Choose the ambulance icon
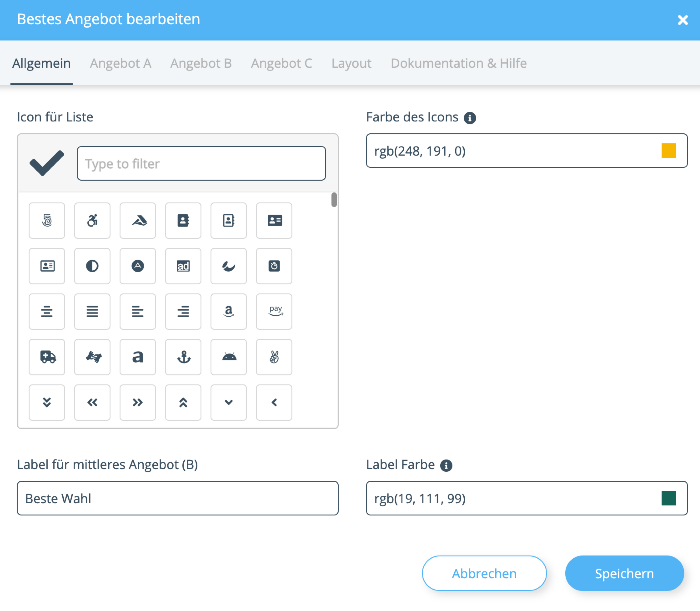 pyautogui.click(x=47, y=357)
